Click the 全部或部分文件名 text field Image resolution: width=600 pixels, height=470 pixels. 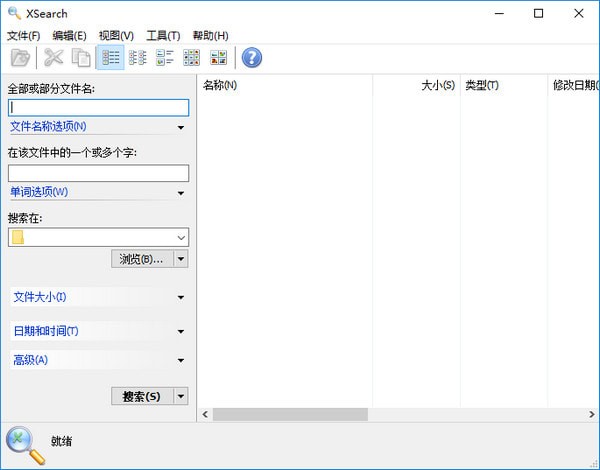pos(98,108)
